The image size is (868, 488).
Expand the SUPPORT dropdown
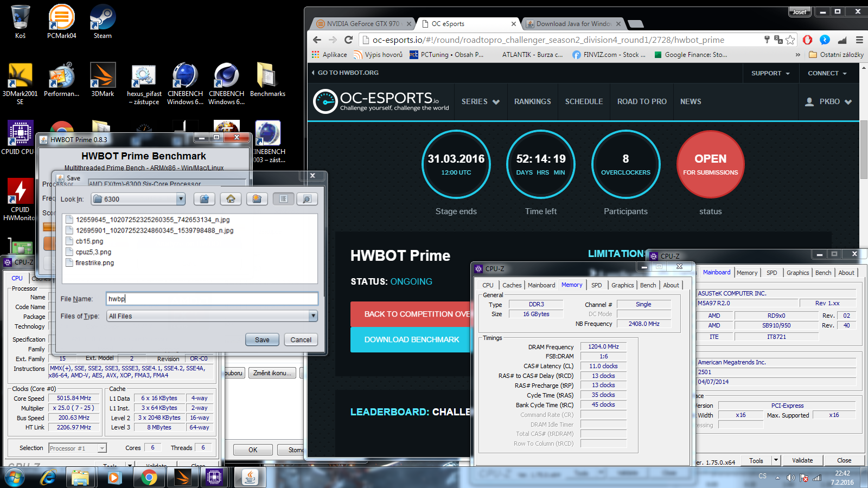770,73
